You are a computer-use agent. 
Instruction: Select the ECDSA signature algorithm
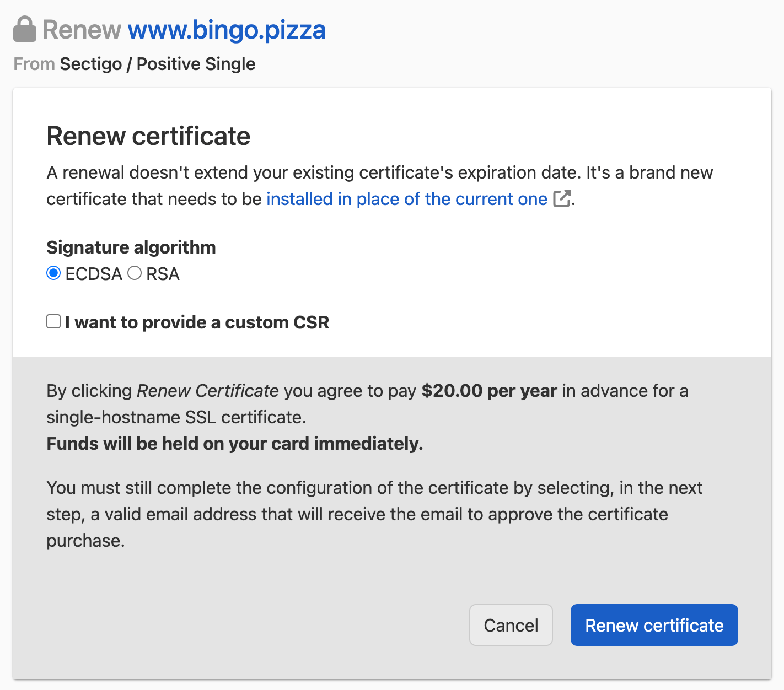click(53, 273)
